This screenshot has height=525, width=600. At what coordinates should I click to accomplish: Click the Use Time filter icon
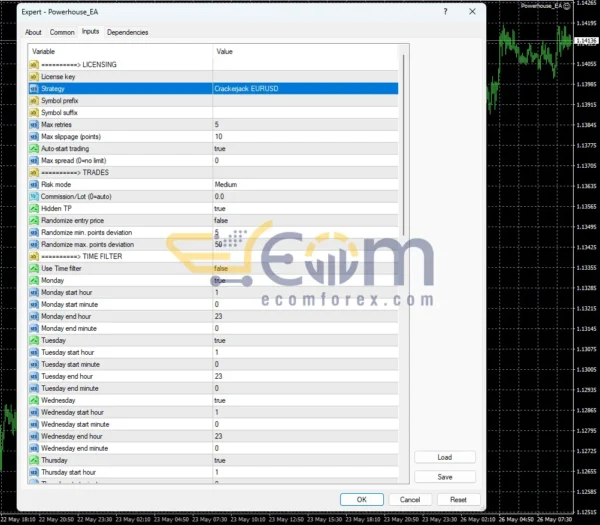pos(34,268)
